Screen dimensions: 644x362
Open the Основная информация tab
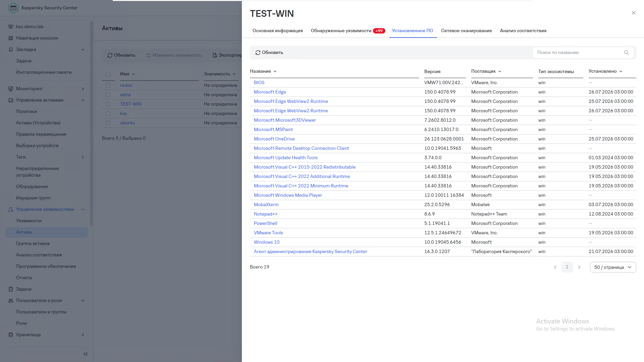point(278,31)
